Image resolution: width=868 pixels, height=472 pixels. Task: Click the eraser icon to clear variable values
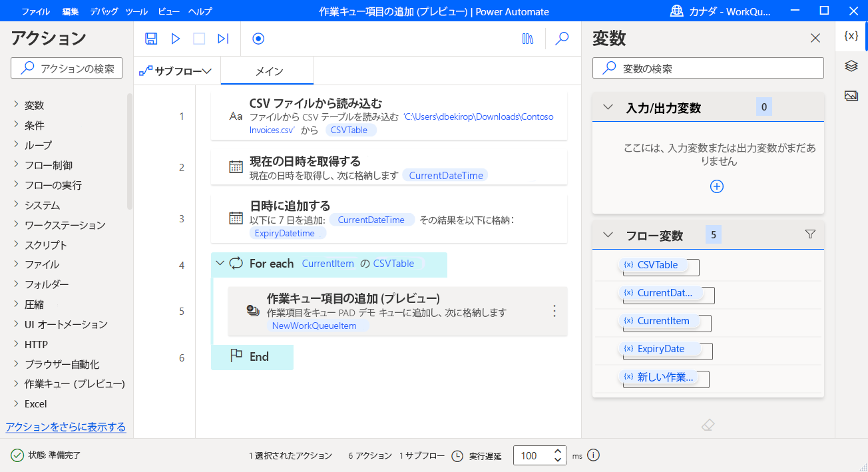click(x=708, y=425)
